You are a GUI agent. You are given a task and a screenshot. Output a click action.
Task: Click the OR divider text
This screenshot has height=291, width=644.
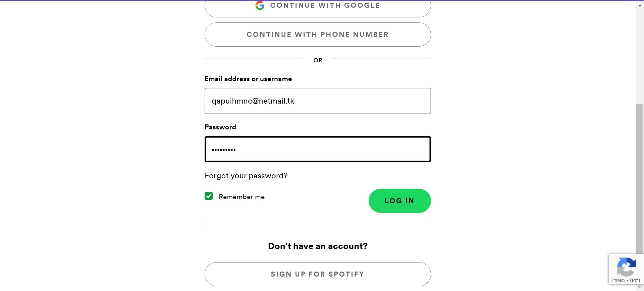[x=317, y=60]
